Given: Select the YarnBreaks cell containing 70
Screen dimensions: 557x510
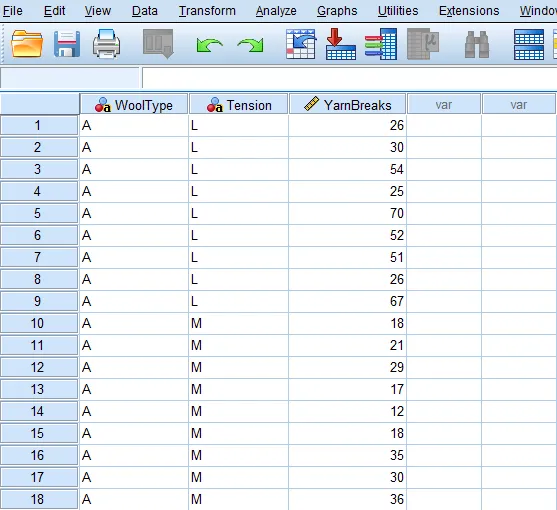Looking at the screenshot, I should [347, 213].
